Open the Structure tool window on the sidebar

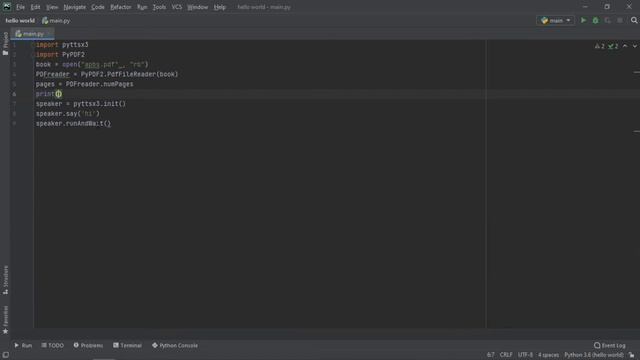tap(5, 280)
